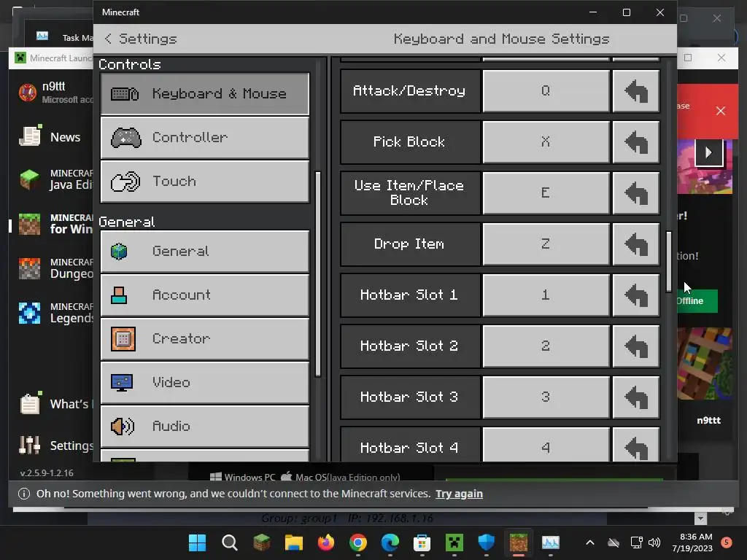The image size is (747, 560).
Task: Open the clock showing 8:36 AM
Action: tap(692, 542)
